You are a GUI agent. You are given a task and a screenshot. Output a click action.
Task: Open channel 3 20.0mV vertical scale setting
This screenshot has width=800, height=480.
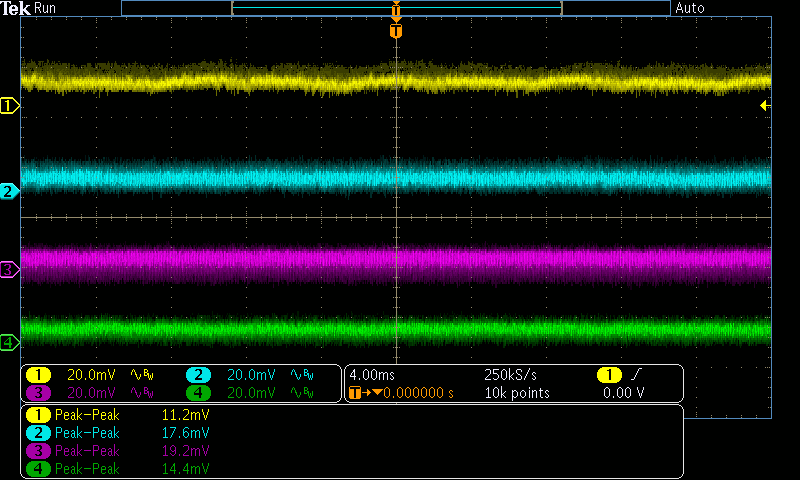[91, 393]
